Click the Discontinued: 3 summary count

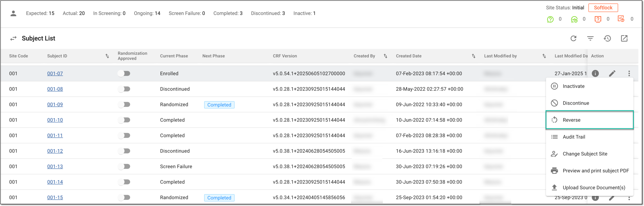coord(268,13)
